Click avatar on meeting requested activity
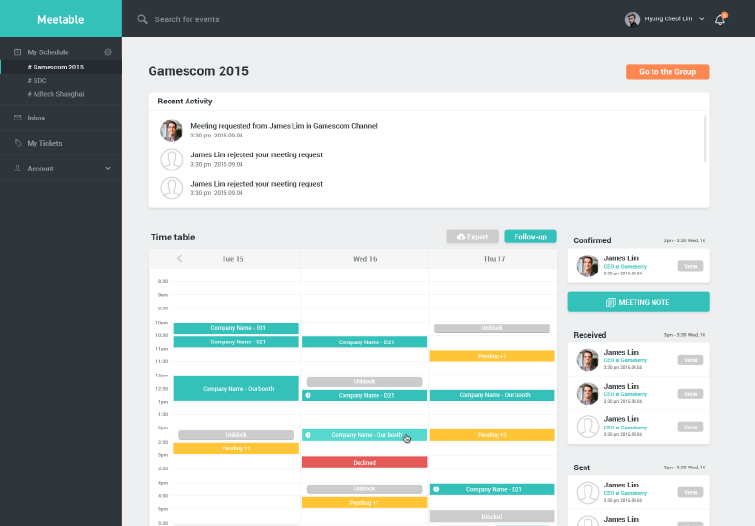755x526 pixels. pos(171,131)
